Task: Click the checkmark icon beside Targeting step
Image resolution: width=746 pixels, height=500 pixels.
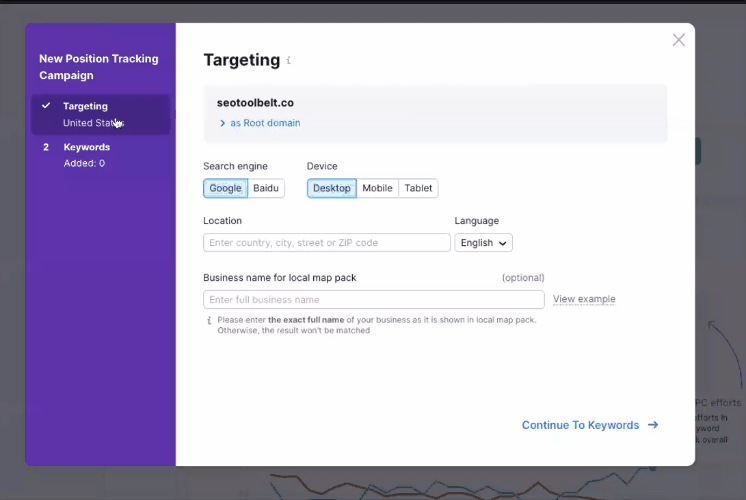Action: (46, 106)
